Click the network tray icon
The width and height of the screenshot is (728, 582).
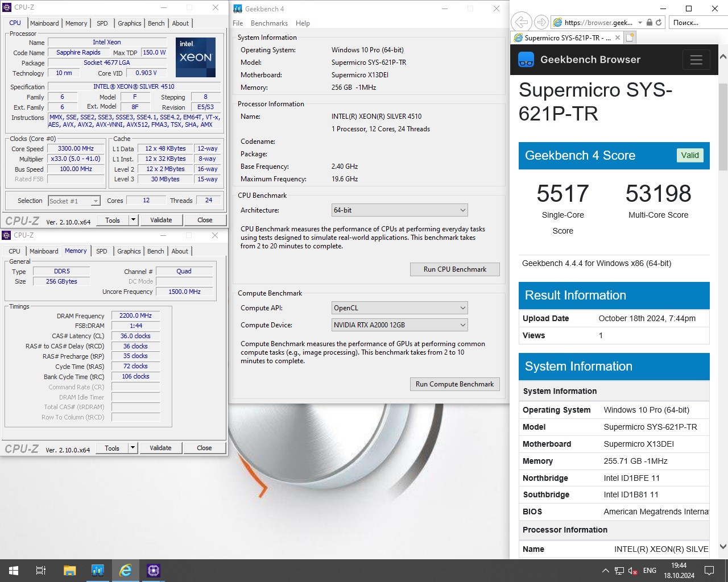tap(619, 571)
